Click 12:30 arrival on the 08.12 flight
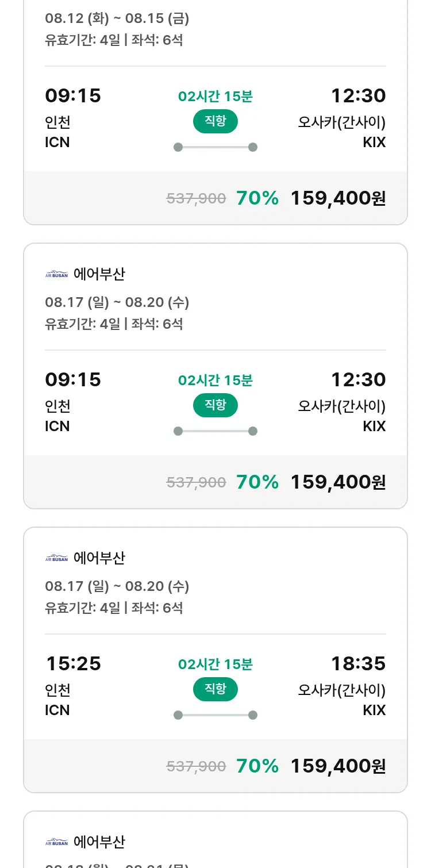 [358, 96]
